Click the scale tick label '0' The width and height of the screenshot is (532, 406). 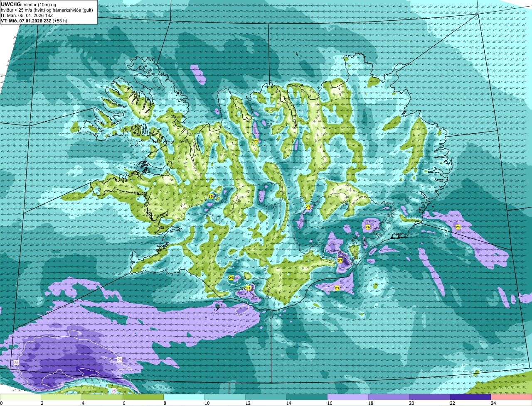[x=1, y=403]
